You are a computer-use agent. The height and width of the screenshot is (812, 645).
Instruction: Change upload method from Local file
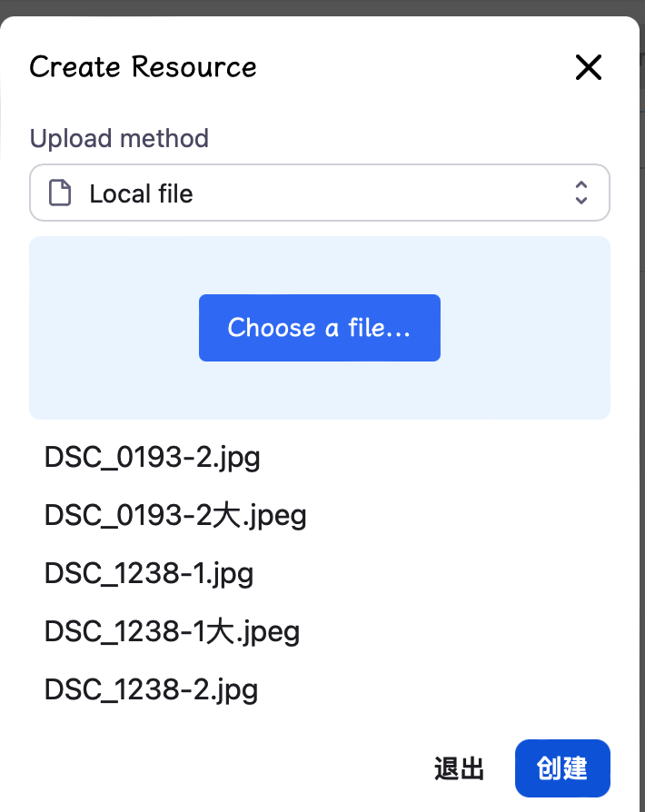pos(320,193)
